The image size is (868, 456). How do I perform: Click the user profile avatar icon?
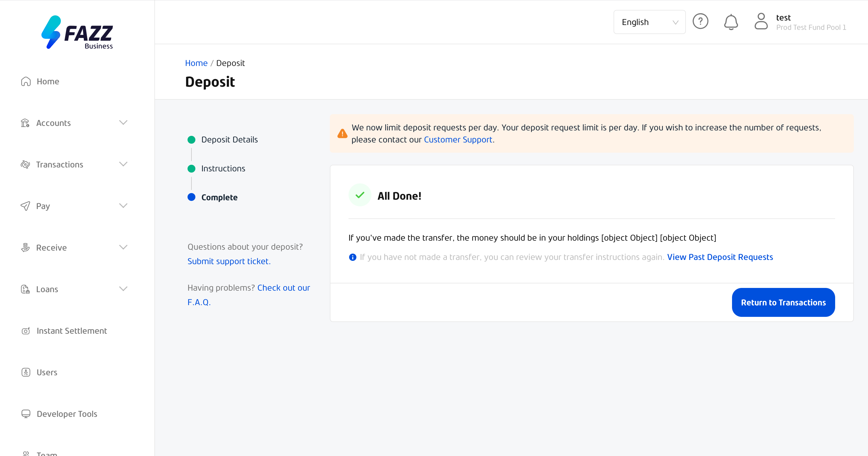click(761, 22)
